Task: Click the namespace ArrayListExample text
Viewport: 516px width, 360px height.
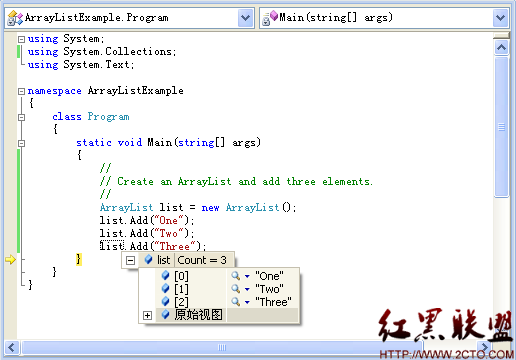Action: [105, 91]
